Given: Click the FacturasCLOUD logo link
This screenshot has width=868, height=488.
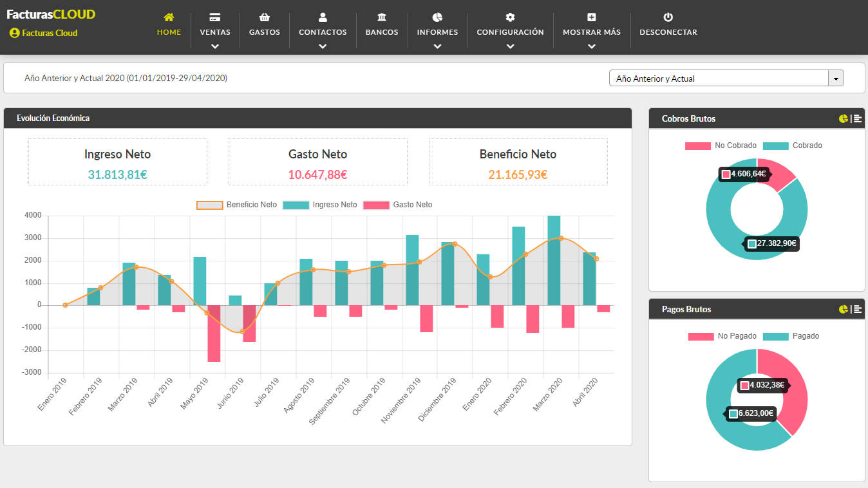Looking at the screenshot, I should coord(51,14).
